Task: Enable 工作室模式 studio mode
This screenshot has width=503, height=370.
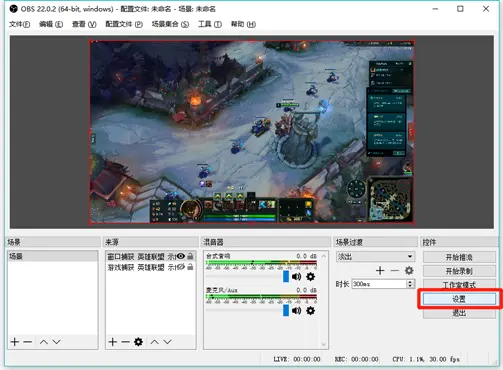Action: (x=459, y=285)
